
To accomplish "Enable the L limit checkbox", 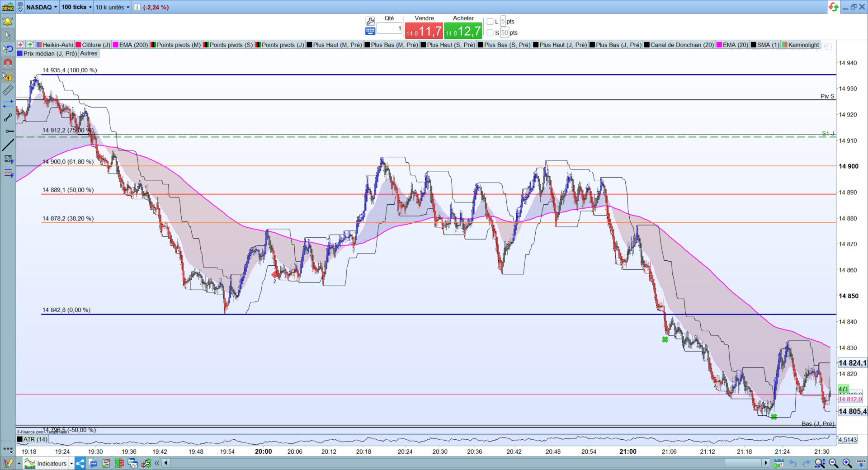I will [490, 22].
